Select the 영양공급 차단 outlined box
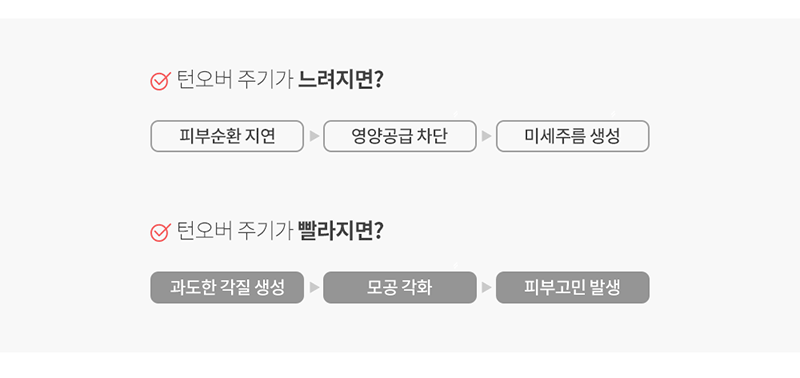The height and width of the screenshot is (378, 800). 399,136
